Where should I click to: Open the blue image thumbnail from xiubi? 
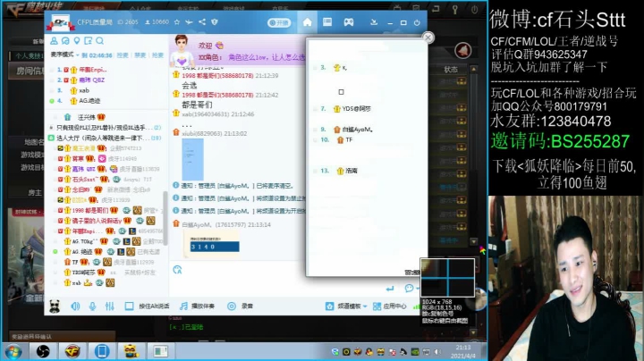(192, 159)
